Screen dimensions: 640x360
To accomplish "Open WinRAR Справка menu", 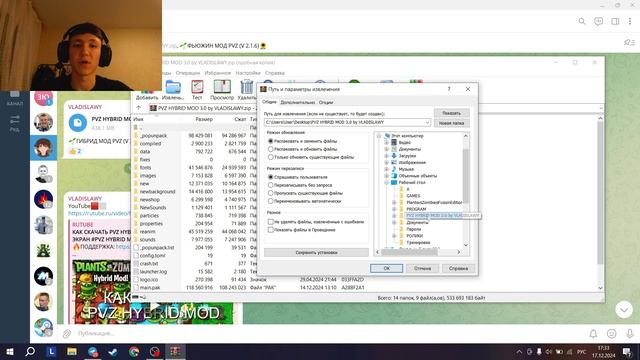I will click(x=275, y=73).
